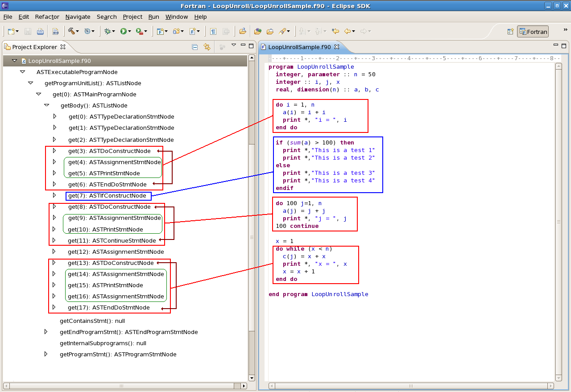This screenshot has width=571, height=392.
Task: Close the Project Explorer view tab
Action: click(x=63, y=47)
